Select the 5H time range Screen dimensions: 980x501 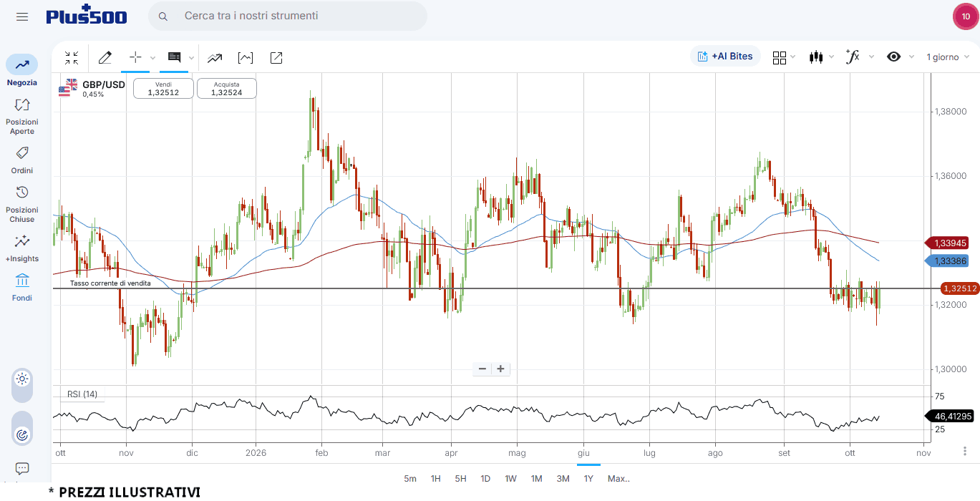(x=461, y=478)
